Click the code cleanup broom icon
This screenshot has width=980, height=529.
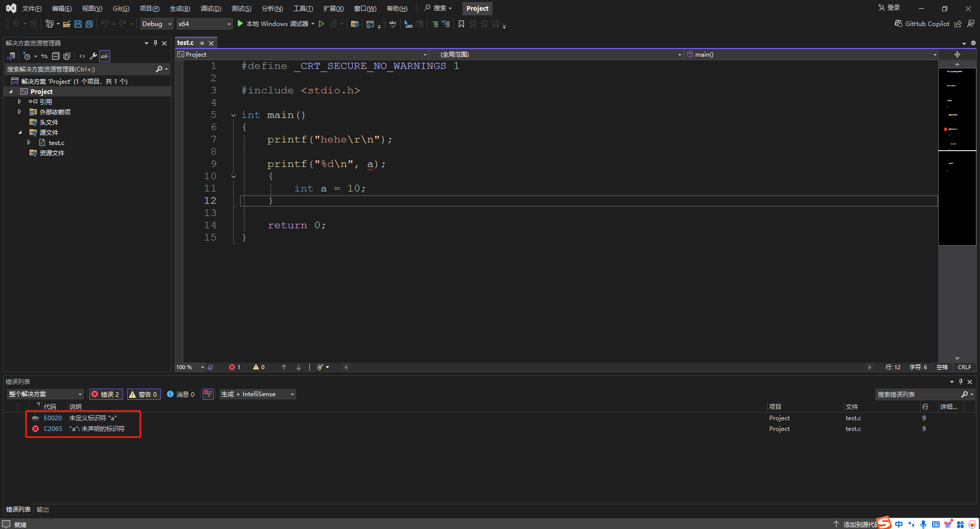point(320,367)
